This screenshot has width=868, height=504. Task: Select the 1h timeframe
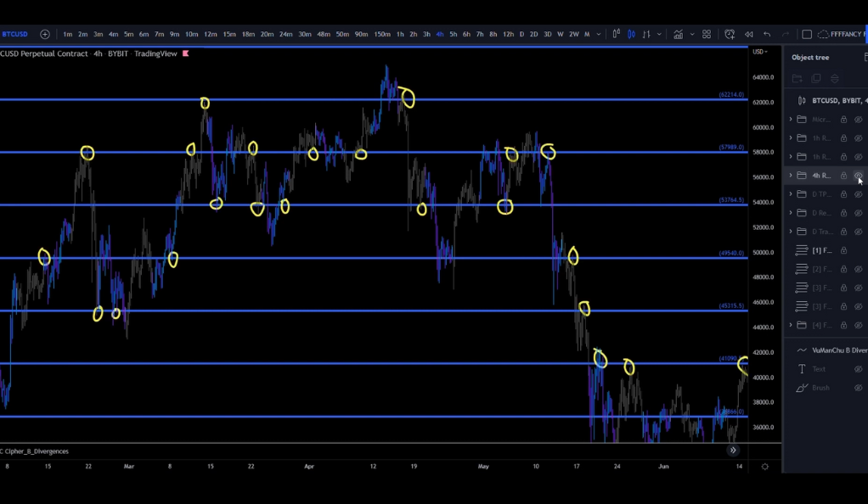pyautogui.click(x=400, y=34)
